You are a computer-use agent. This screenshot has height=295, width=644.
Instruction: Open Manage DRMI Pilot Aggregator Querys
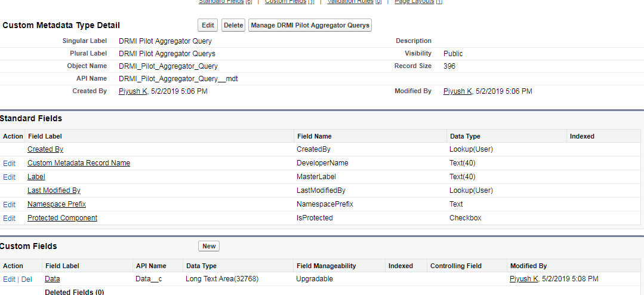click(310, 25)
